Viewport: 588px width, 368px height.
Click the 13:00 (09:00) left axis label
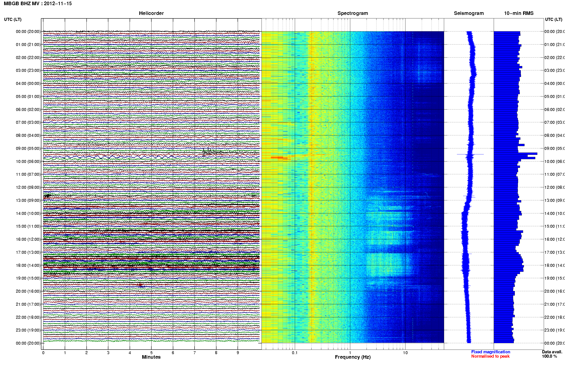[28, 200]
